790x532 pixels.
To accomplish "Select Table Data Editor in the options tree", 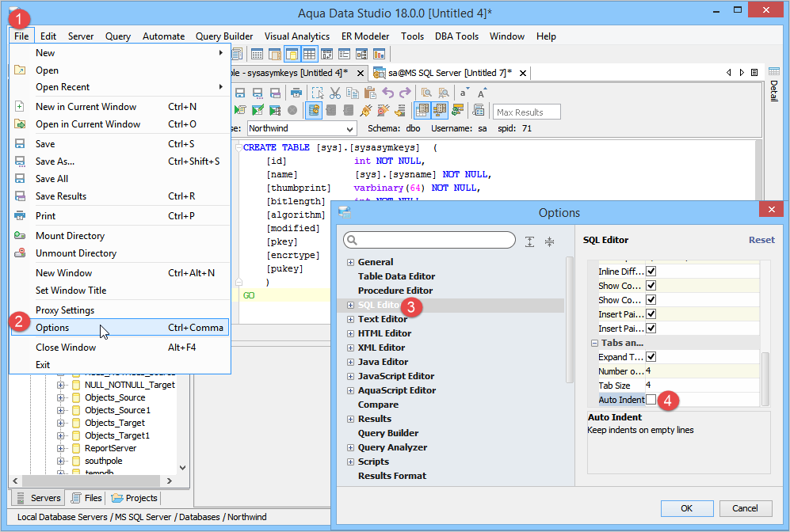I will (x=396, y=276).
